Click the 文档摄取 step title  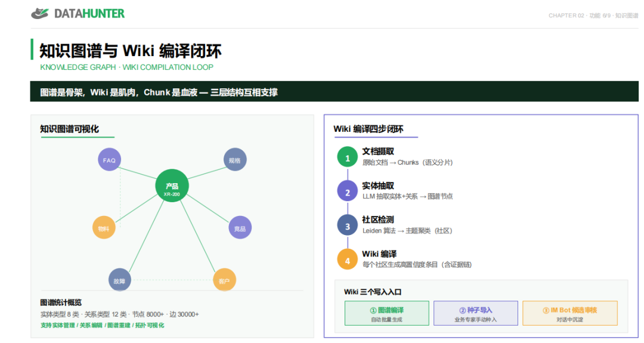(378, 152)
